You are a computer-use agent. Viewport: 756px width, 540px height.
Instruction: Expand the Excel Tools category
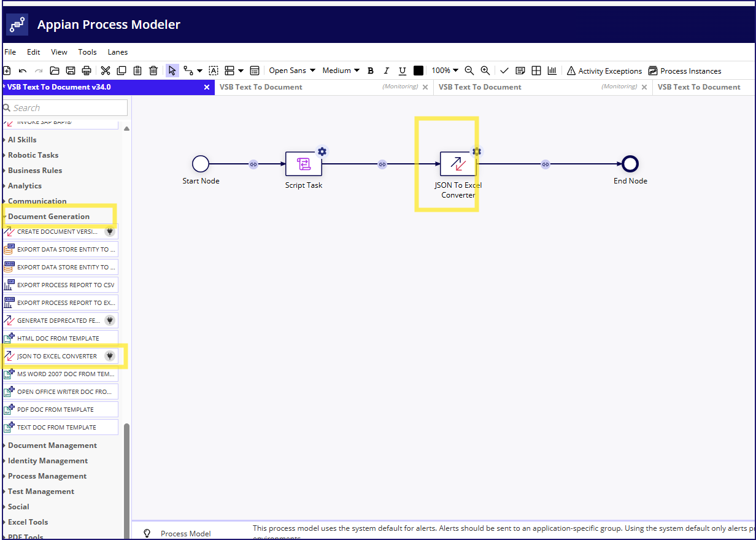click(x=28, y=522)
